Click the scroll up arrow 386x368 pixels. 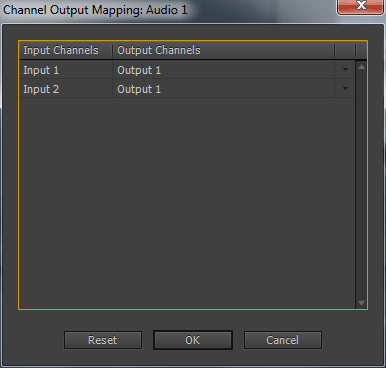[361, 67]
